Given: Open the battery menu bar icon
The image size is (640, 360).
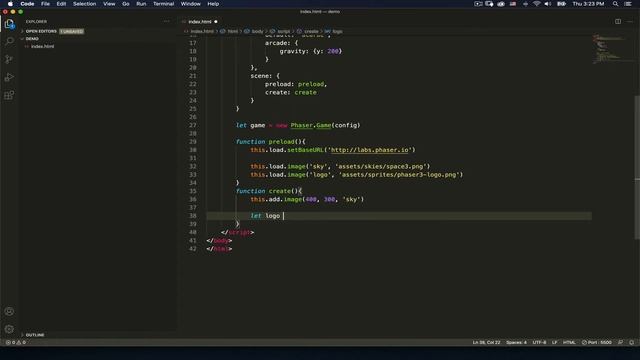Looking at the screenshot, I should pos(562,4).
